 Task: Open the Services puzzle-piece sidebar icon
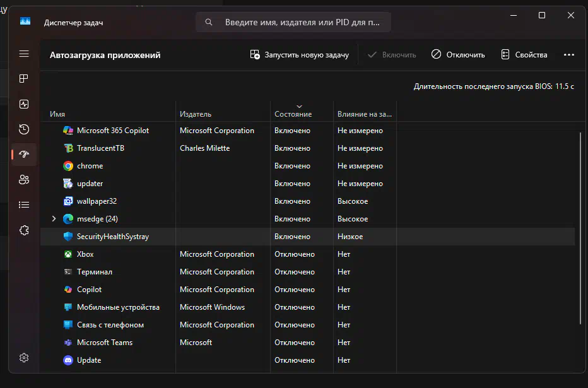tap(24, 230)
